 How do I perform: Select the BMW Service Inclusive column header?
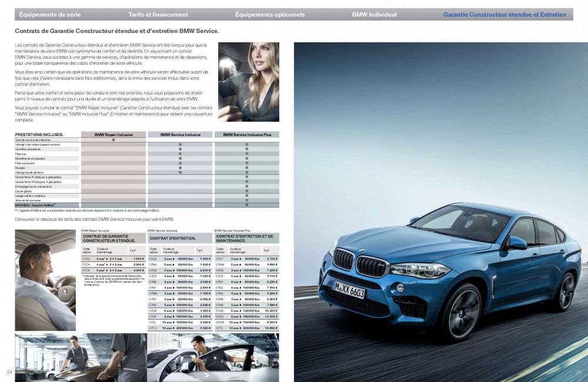[181, 134]
